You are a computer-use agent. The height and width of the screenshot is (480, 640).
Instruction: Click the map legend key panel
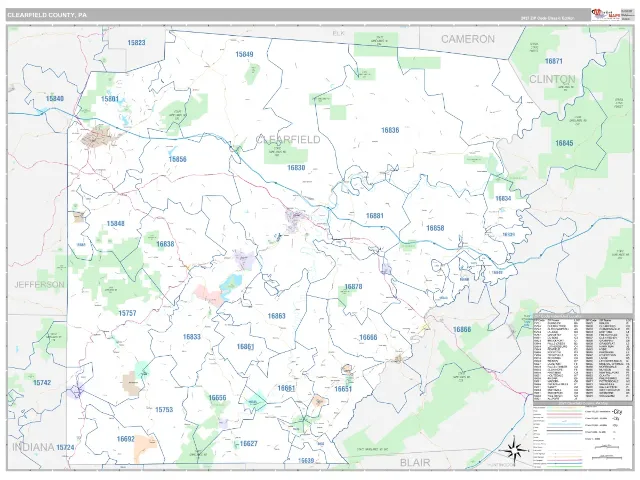click(x=583, y=436)
